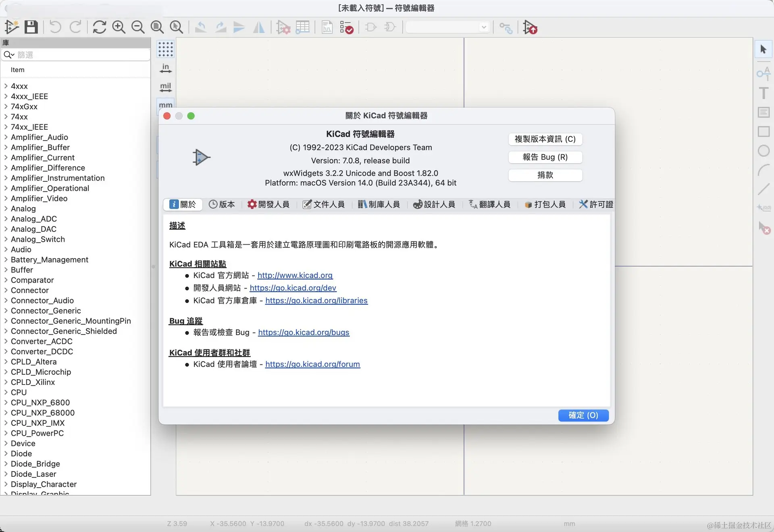Click the save symbol icon
Image resolution: width=774 pixels, height=532 pixels.
[x=31, y=27]
